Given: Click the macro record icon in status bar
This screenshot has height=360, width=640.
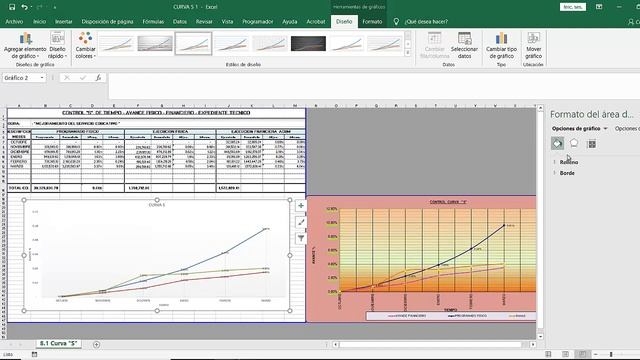Looking at the screenshot, I should [x=34, y=354].
